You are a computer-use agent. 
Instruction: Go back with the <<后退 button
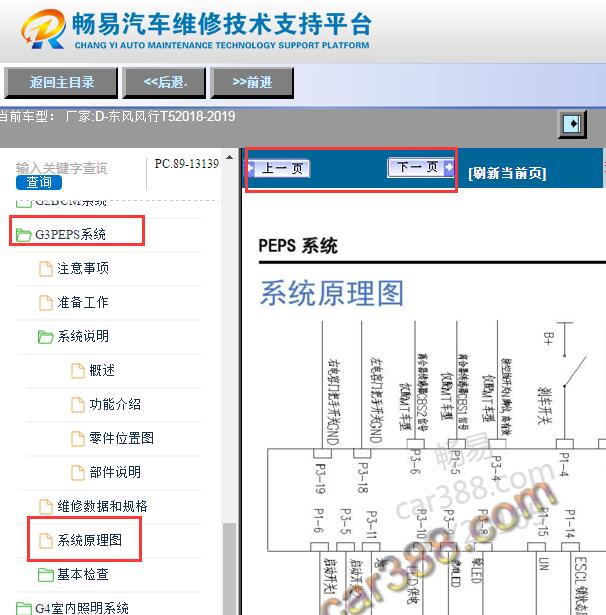click(x=164, y=83)
